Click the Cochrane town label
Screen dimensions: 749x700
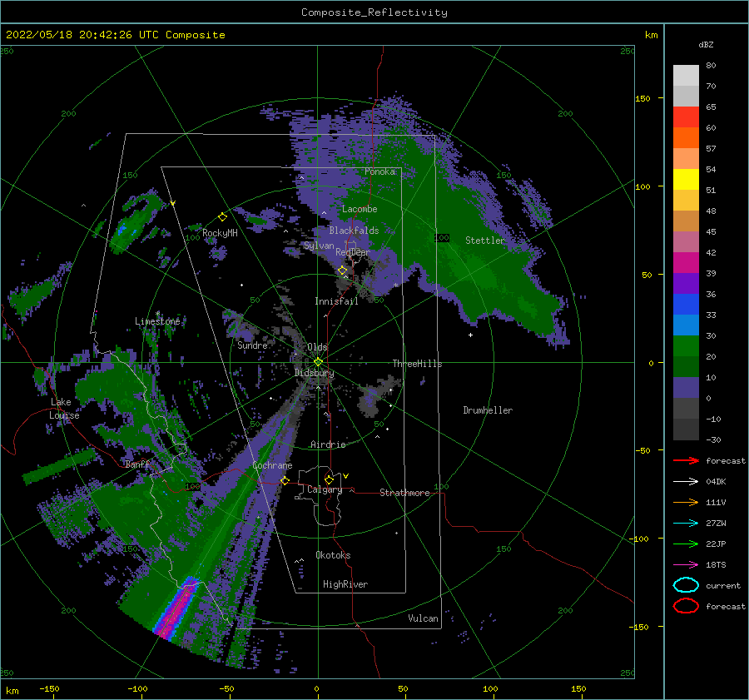272,465
